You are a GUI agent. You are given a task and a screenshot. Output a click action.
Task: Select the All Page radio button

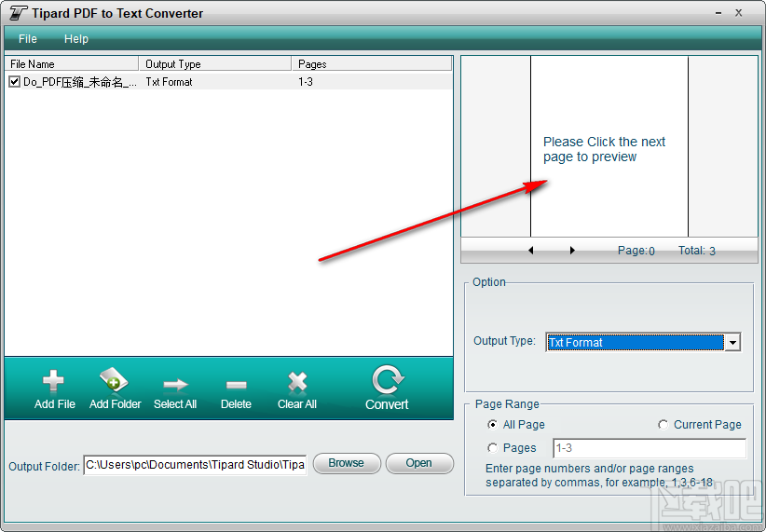coord(492,425)
